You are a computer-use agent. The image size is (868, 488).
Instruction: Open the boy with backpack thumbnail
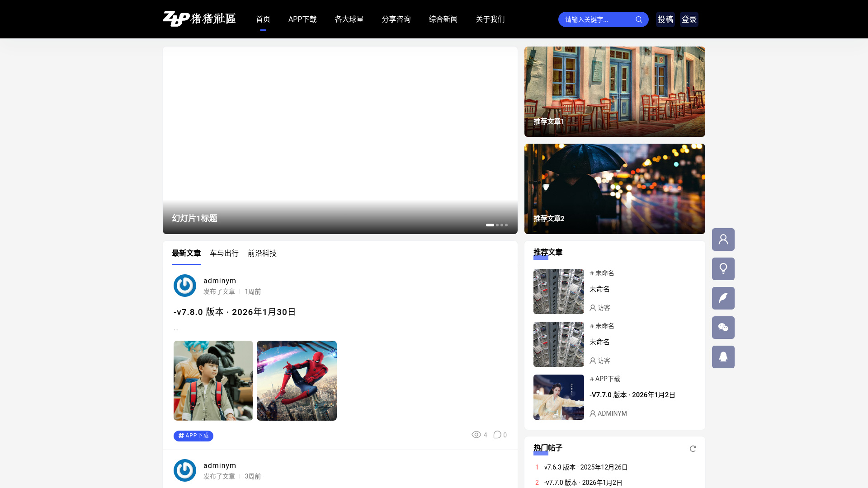pos(213,380)
